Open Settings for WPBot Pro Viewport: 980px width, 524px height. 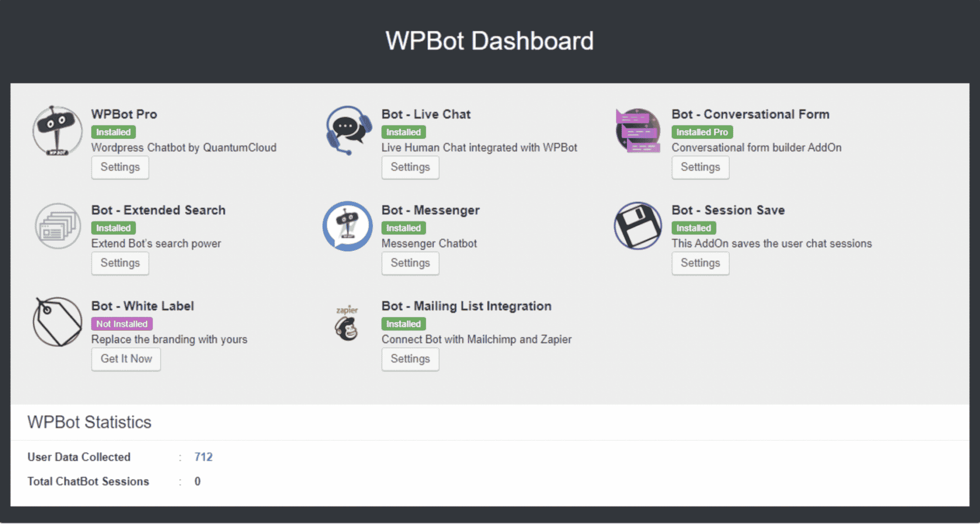120,167
